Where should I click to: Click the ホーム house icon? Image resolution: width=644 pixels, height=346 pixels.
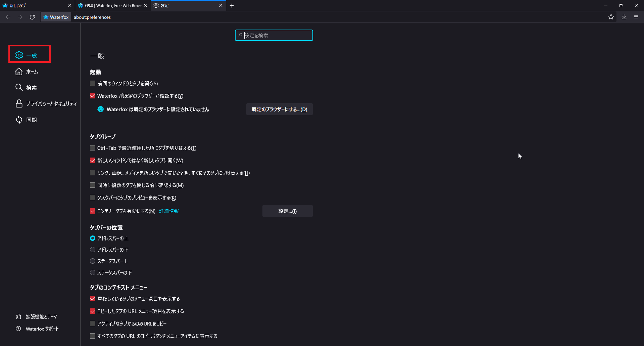[19, 72]
